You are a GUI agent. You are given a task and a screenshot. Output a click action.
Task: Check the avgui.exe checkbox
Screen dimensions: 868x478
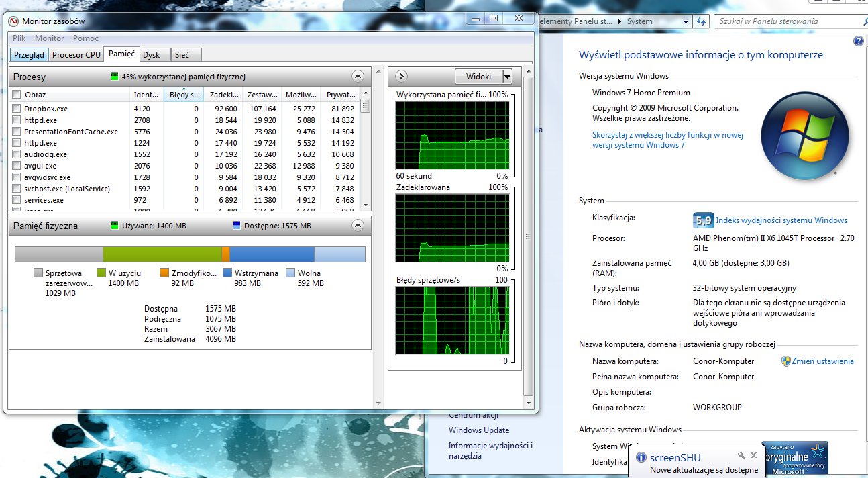click(17, 166)
